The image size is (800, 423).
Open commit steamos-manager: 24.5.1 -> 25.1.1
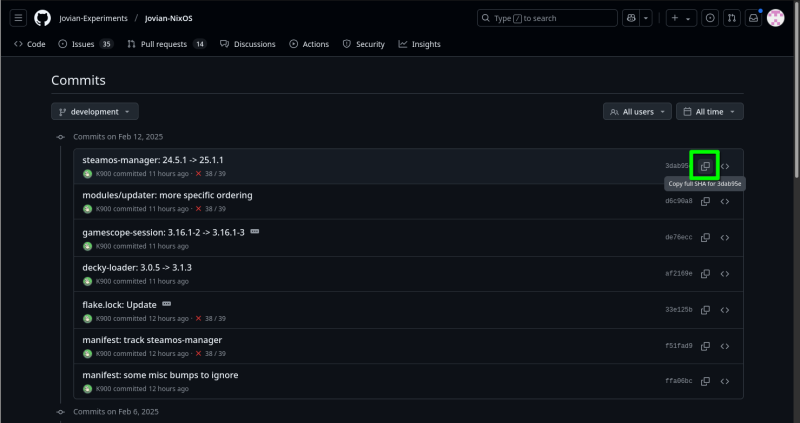tap(153, 160)
